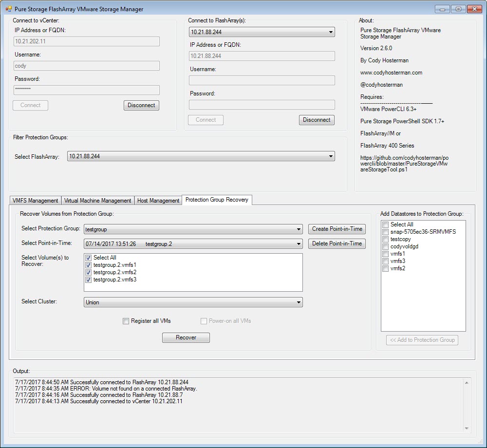Click @codyhosterman text in About
This screenshot has height=448, width=487.
tap(381, 85)
